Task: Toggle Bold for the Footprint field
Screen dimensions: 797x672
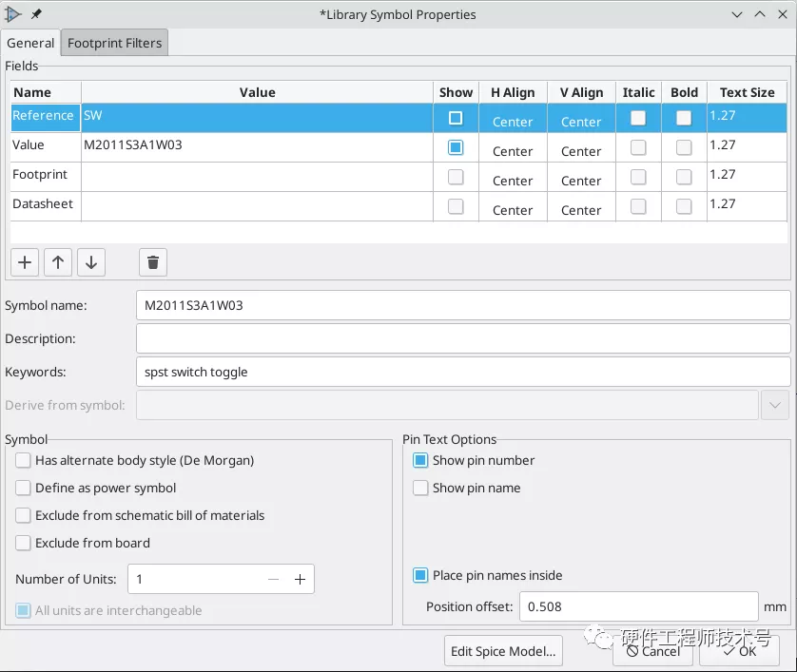Action: [x=684, y=177]
